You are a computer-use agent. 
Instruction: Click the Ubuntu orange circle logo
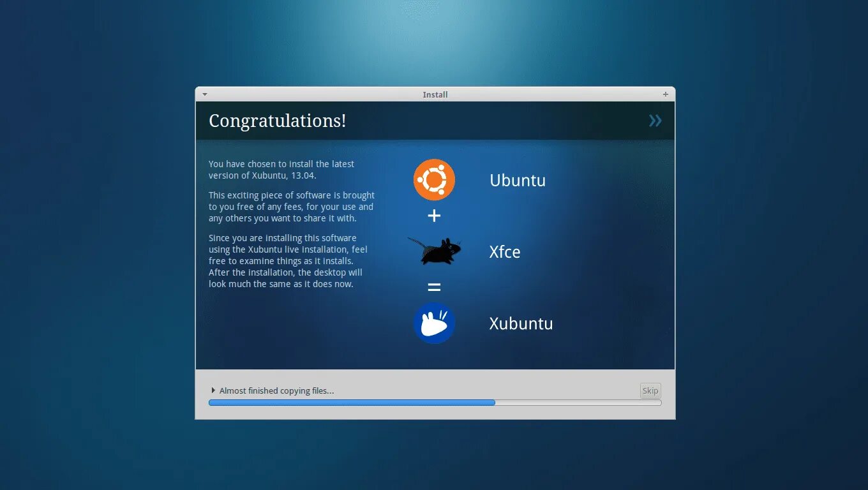point(434,180)
